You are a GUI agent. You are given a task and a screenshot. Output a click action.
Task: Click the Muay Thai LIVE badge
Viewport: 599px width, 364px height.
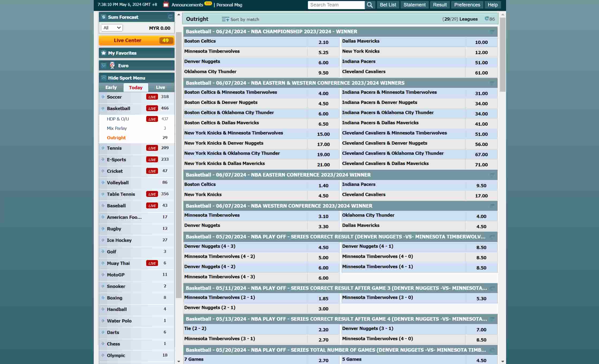(x=152, y=263)
